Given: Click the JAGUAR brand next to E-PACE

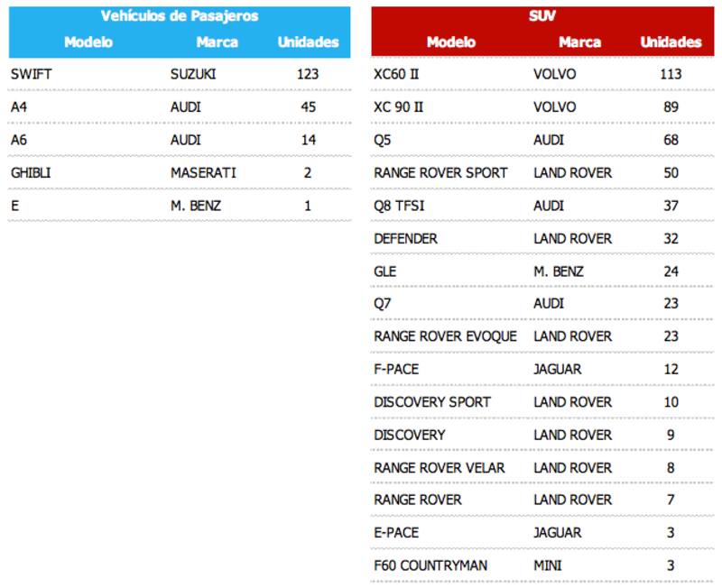Looking at the screenshot, I should click(x=557, y=532).
